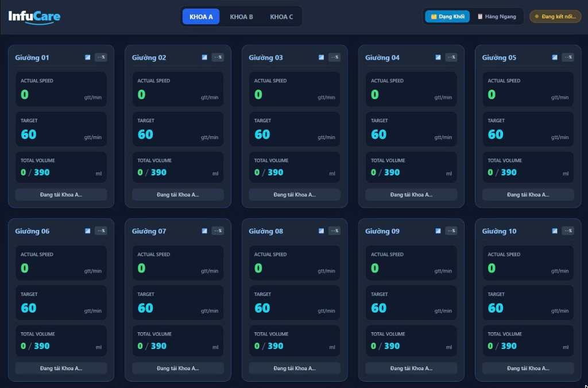The width and height of the screenshot is (588, 388).
Task: Click the InfuCare logo
Action: click(x=34, y=17)
